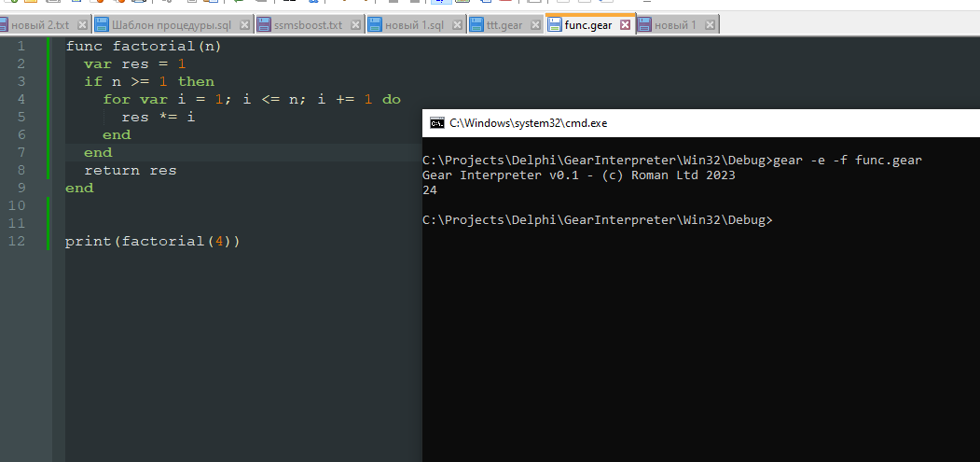Close the ssmsboost.txt tab

[x=354, y=25]
